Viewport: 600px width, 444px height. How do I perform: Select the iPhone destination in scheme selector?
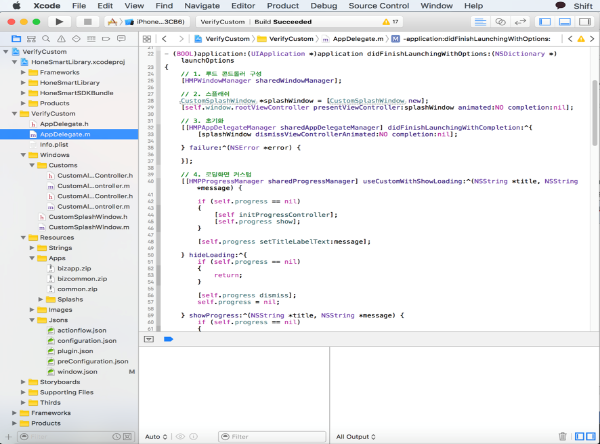pyautogui.click(x=156, y=22)
